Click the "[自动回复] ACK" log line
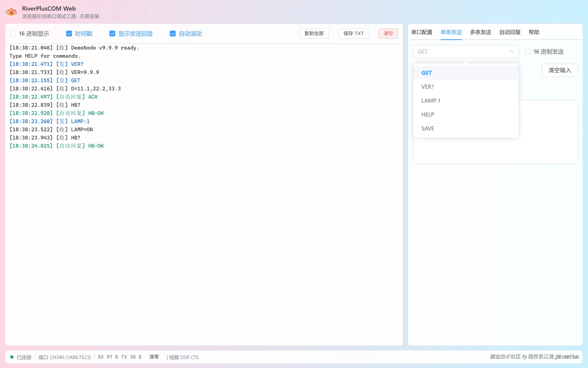Screen dimensions: 588x368 click(53, 97)
